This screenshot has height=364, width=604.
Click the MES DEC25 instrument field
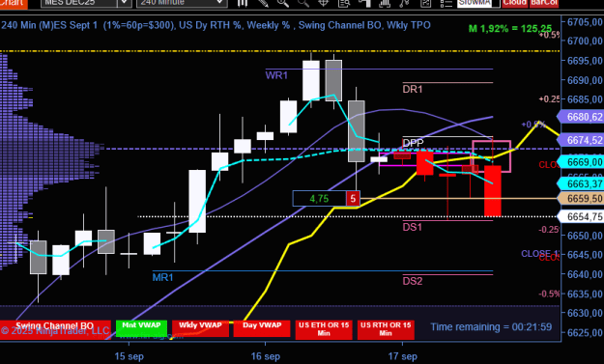pyautogui.click(x=79, y=3)
